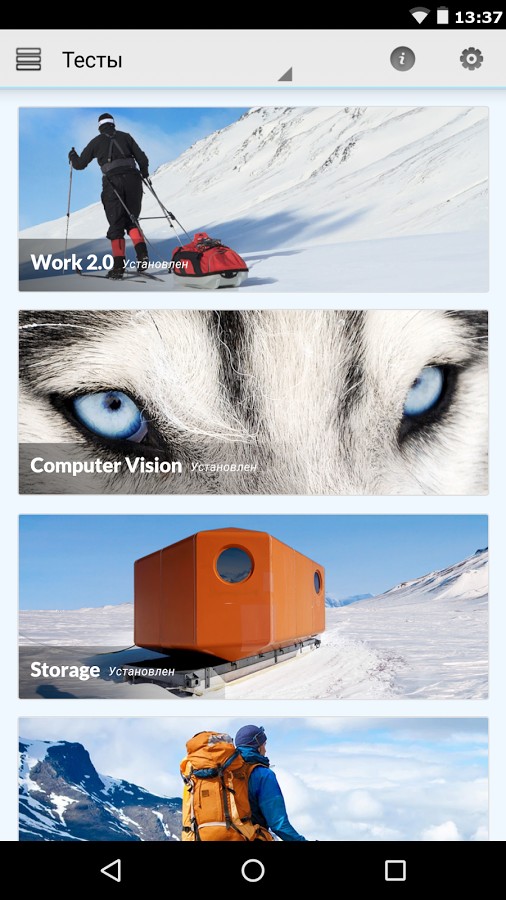Open the Storage test card
This screenshot has height=900, width=506.
[254, 607]
